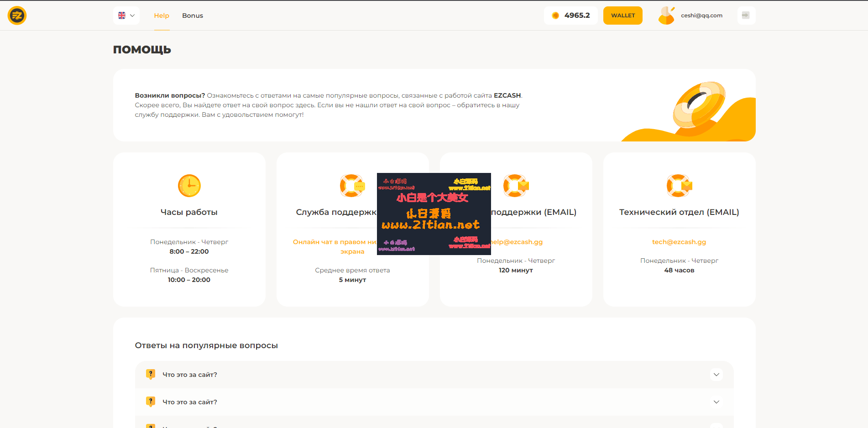This screenshot has height=428, width=868.
Task: Open the ceshi@qq.com account name
Action: pos(701,16)
